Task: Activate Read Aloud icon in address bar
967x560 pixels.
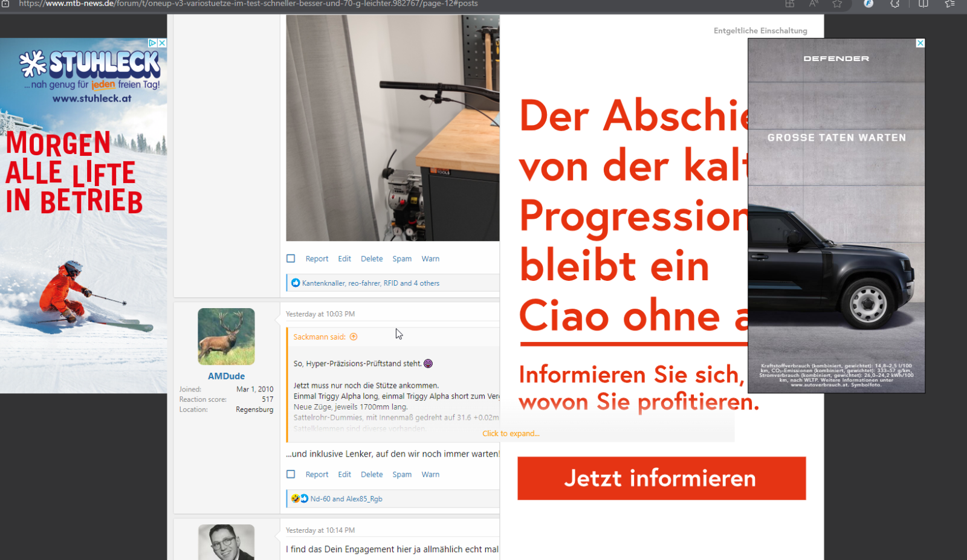Action: tap(813, 4)
